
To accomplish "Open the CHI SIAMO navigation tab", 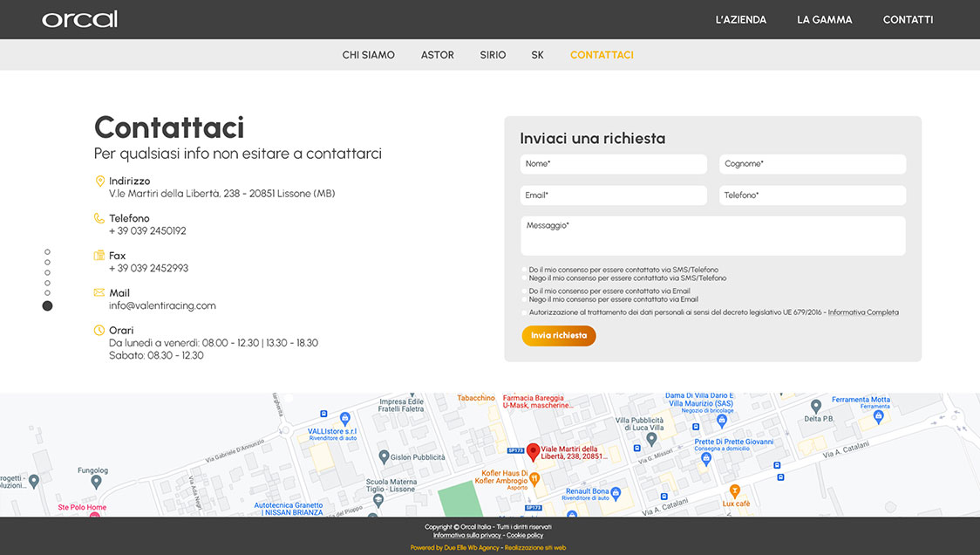I will coord(368,54).
